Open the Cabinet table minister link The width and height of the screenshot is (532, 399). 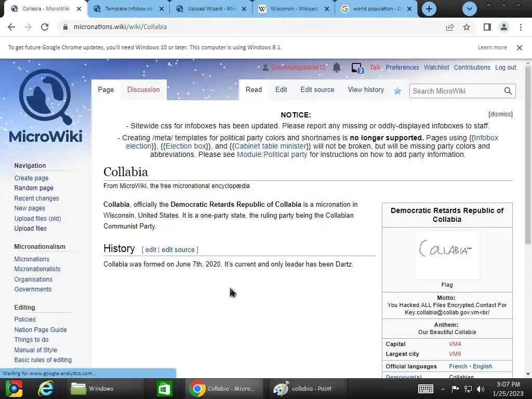(270, 146)
